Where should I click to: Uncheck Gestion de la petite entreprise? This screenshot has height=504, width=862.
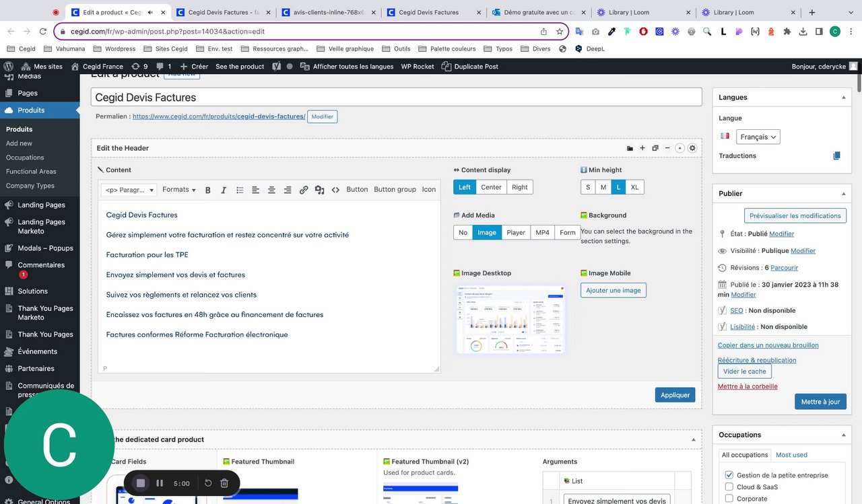coord(729,475)
